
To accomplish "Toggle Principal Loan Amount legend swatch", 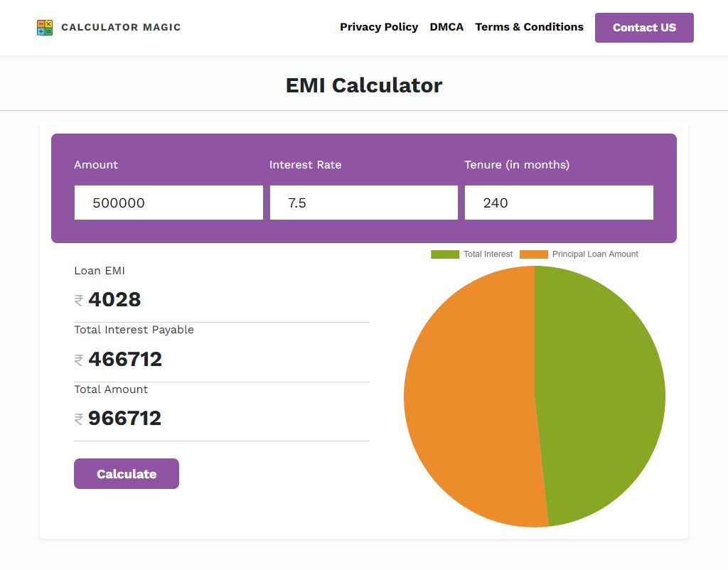I will pyautogui.click(x=534, y=254).
